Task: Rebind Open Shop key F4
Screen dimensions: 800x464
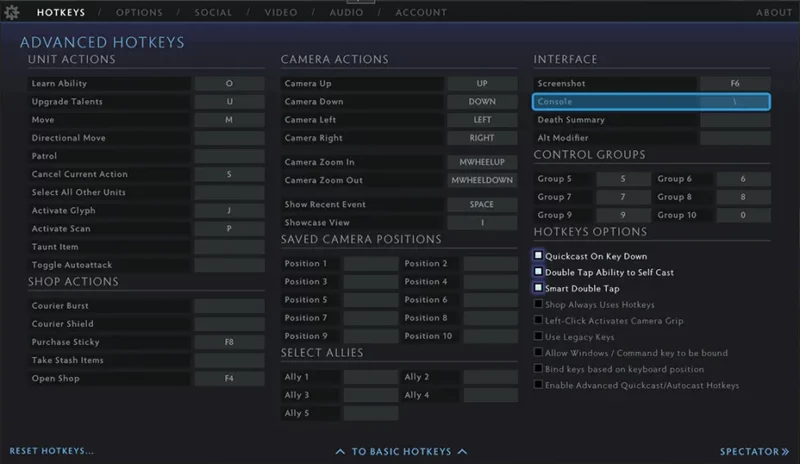Action: pos(229,378)
